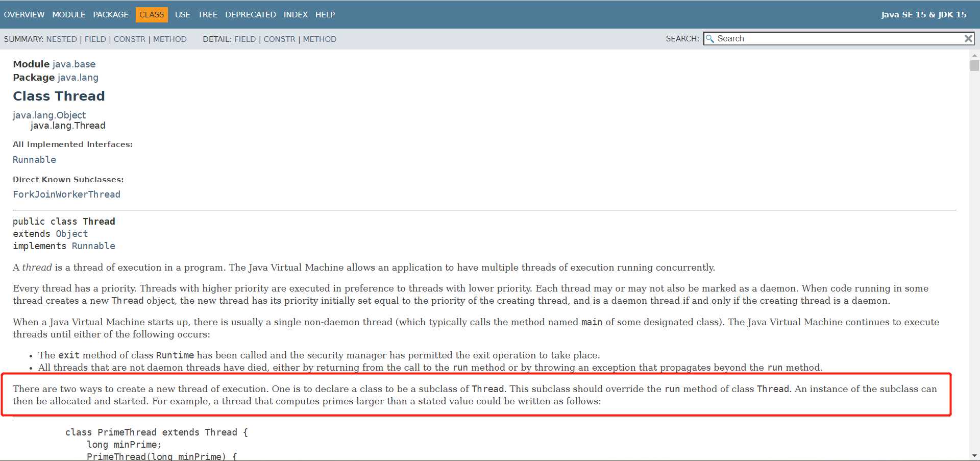This screenshot has width=980, height=461.
Task: Open the java.base module link
Action: (x=74, y=64)
